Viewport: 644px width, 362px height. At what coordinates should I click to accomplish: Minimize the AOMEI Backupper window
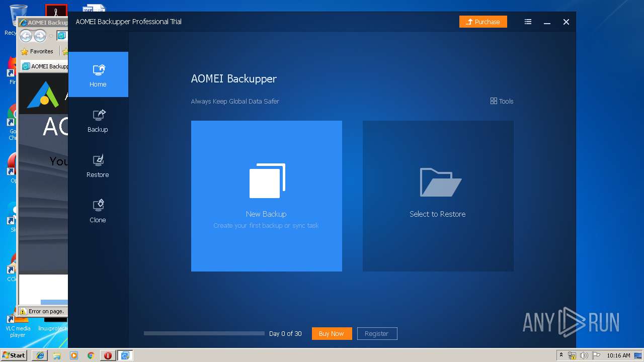pyautogui.click(x=547, y=22)
